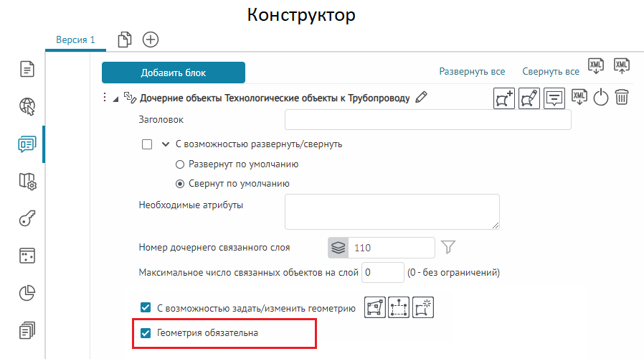
Task: Add a new version with plus icon
Action: (x=151, y=39)
